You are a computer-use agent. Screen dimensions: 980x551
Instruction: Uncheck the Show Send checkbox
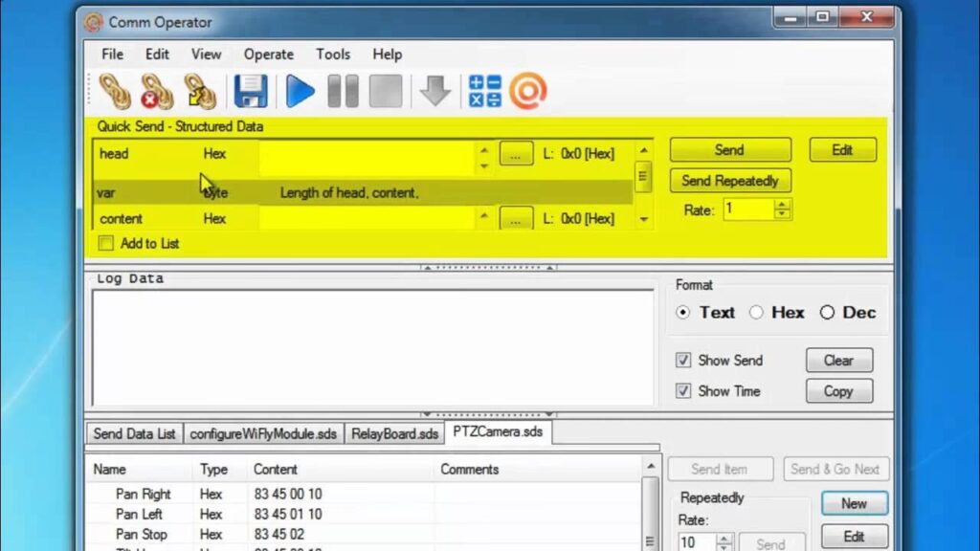(683, 361)
